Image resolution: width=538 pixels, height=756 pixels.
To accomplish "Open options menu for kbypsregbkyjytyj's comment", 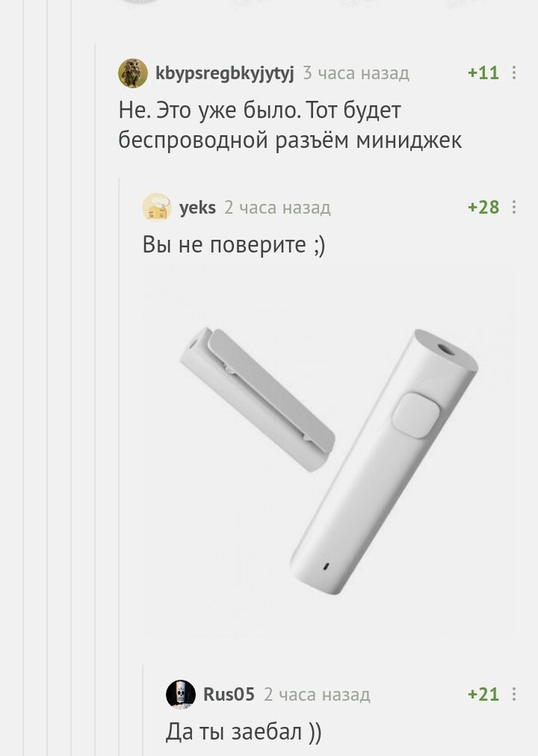I will pyautogui.click(x=514, y=72).
